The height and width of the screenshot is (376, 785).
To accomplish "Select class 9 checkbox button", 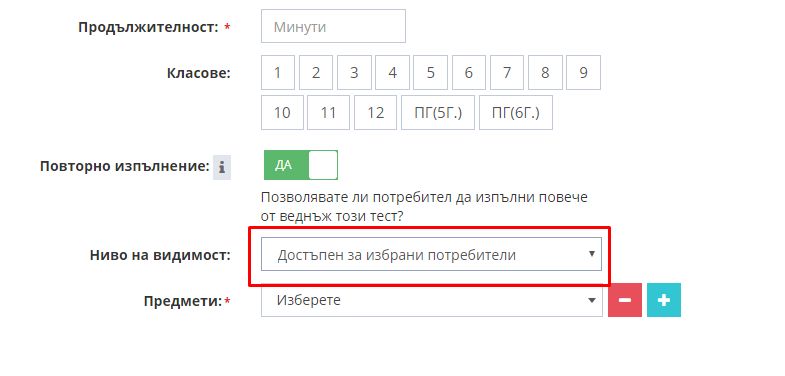I will [x=583, y=73].
